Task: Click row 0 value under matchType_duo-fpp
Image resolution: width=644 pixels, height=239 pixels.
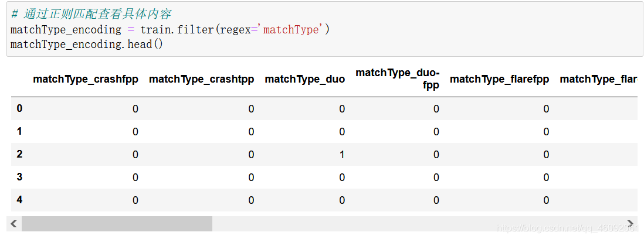Action: click(436, 109)
